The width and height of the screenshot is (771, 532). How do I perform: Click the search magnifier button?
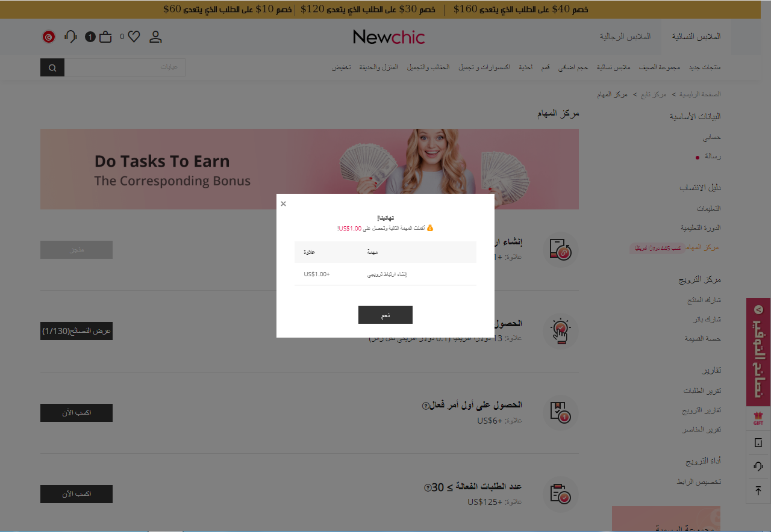[x=52, y=67]
